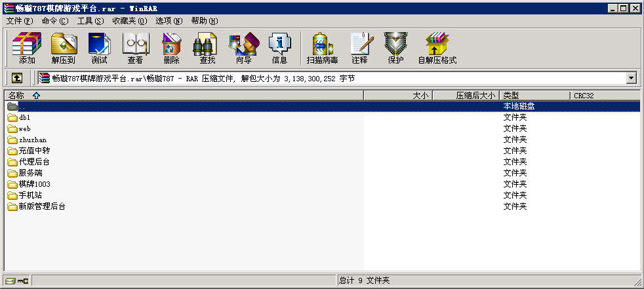Show archive 信息 (Info)
Viewport: 644px width, 289px height.
point(279,48)
